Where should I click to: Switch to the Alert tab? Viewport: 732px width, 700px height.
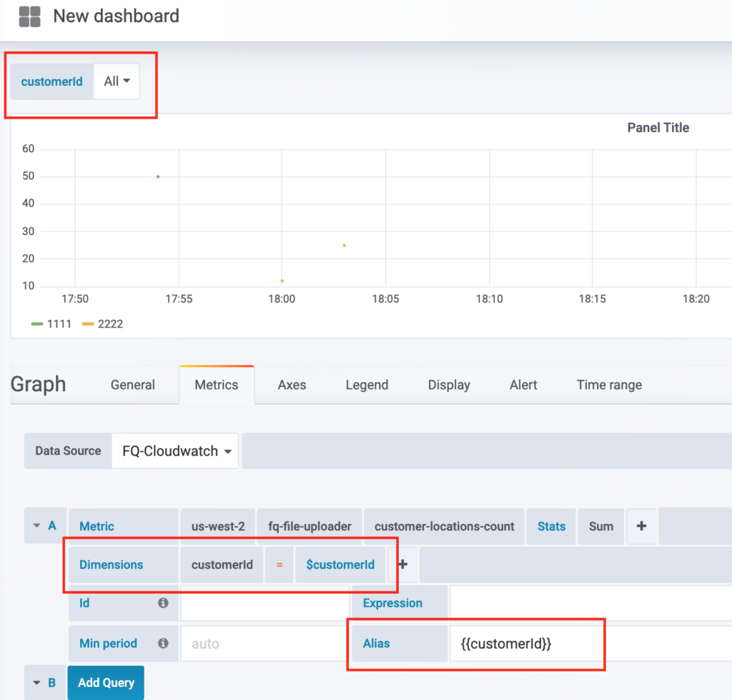click(x=523, y=385)
